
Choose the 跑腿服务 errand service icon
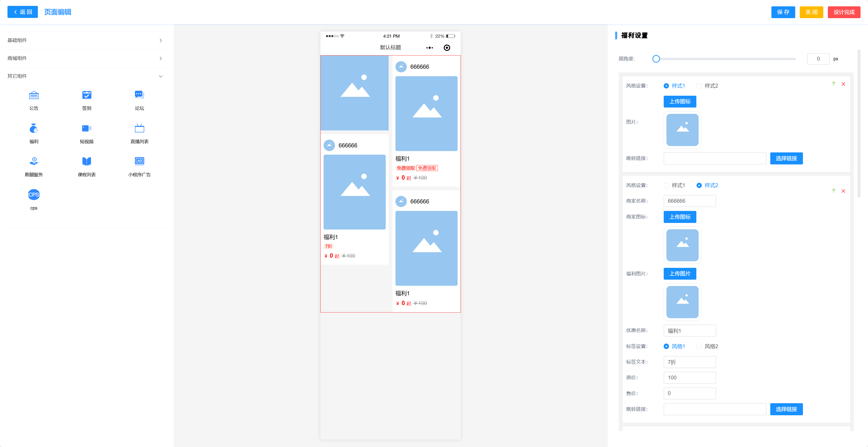(x=34, y=161)
